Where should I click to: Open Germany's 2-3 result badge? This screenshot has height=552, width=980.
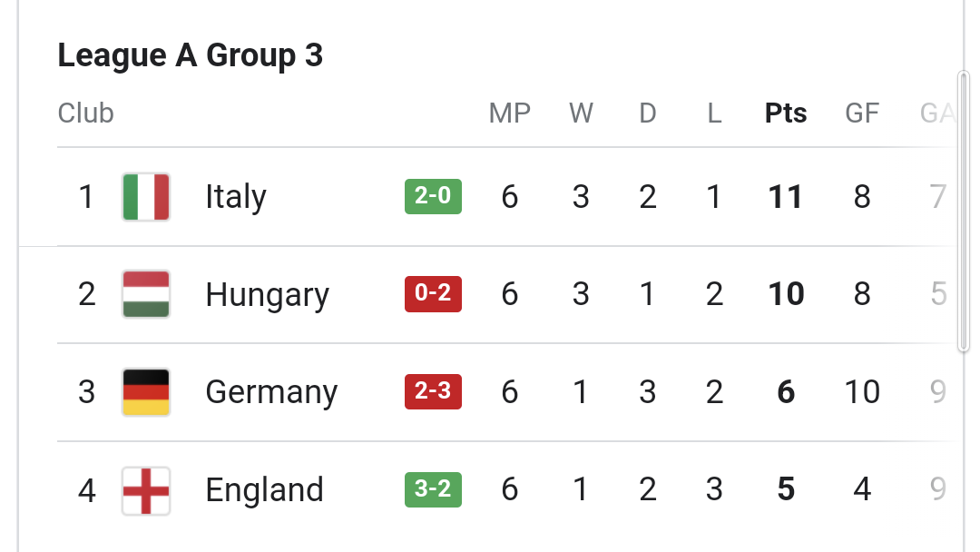point(433,391)
